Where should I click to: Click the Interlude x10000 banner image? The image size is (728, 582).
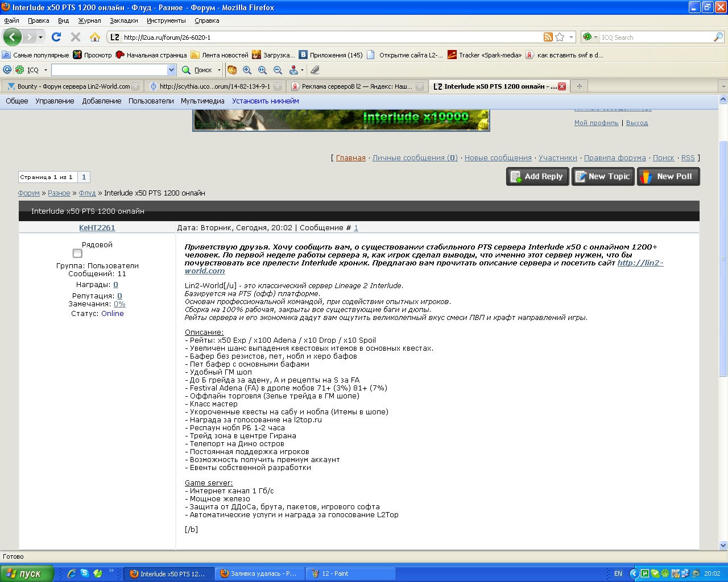(x=341, y=120)
